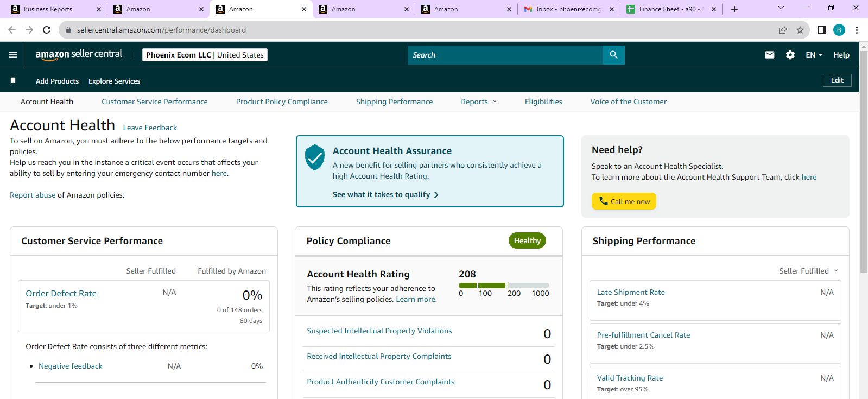Click the '0 of 148 orders' text
Screen dimensions: 868x399
pyautogui.click(x=239, y=310)
